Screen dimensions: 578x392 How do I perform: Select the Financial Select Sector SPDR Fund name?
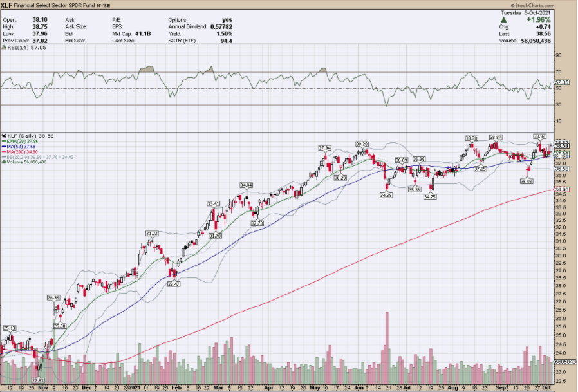[55, 6]
